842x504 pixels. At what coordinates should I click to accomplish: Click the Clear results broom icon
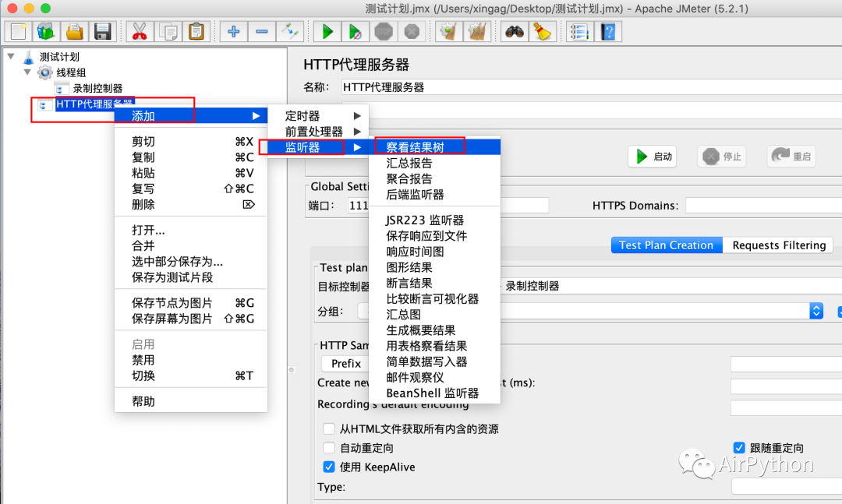point(449,32)
